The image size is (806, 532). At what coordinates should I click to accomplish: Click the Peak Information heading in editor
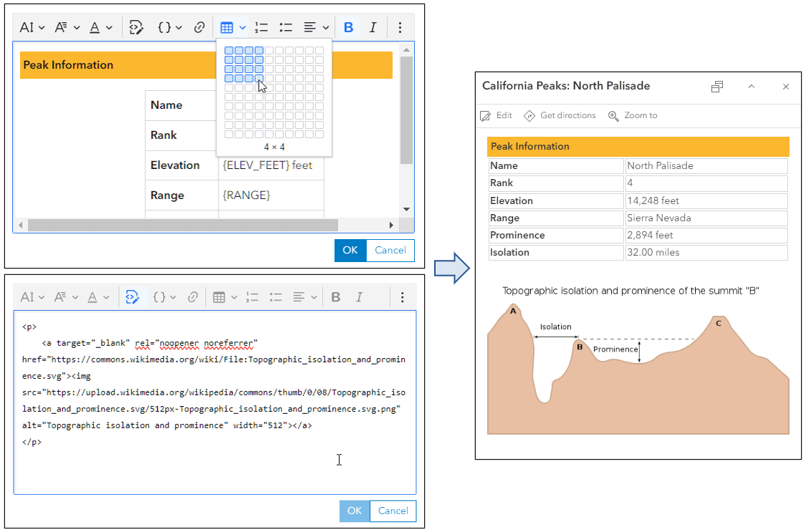(x=68, y=65)
